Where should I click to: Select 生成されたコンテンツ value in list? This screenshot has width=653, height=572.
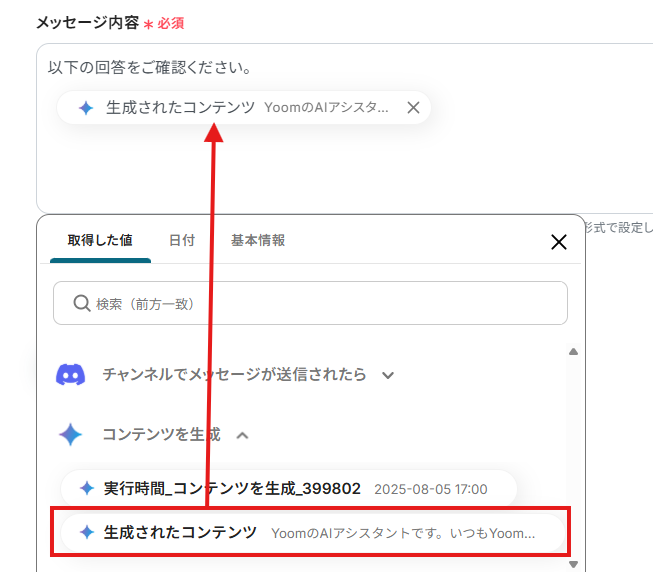click(312, 532)
